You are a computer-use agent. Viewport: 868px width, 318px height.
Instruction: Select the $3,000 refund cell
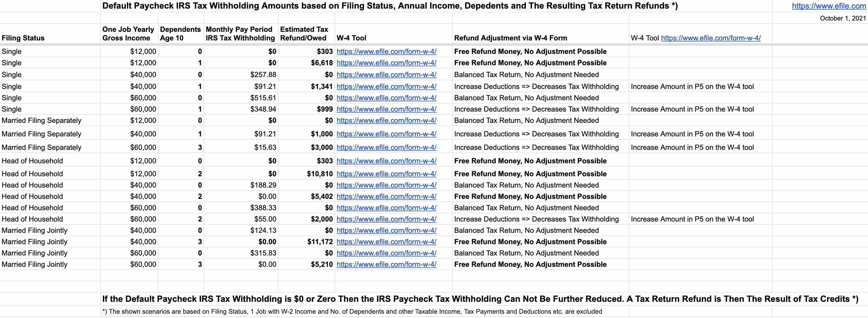coord(306,147)
